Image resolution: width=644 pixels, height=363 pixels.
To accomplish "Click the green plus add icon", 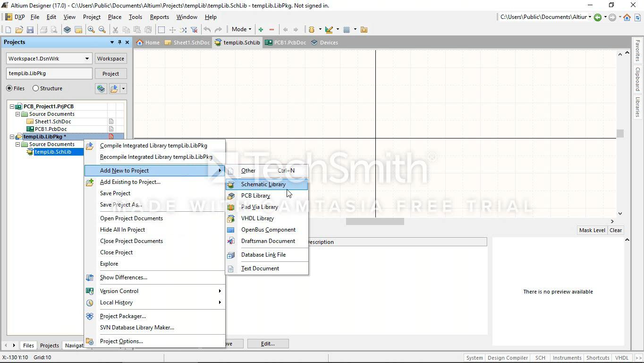I will coord(261,30).
